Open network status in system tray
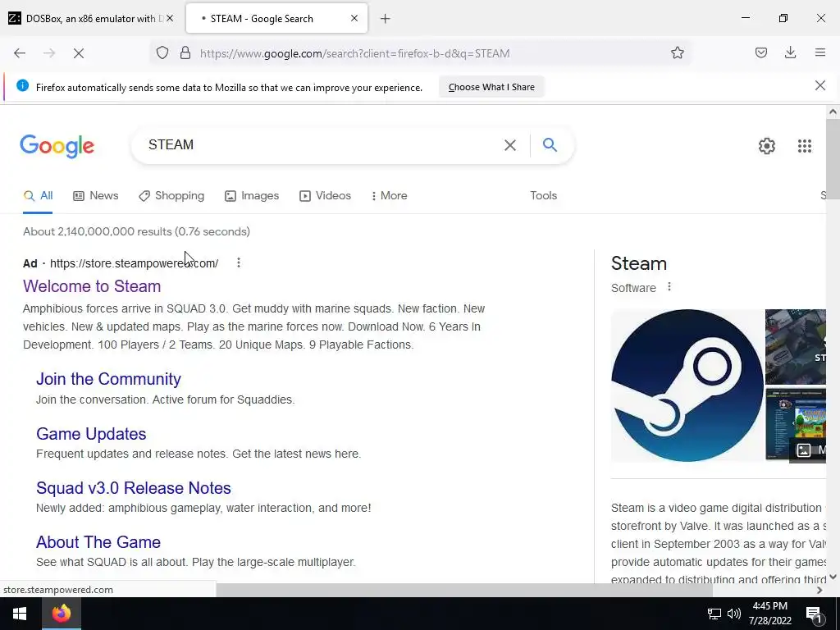Viewport: 840px width, 630px height. [x=714, y=614]
